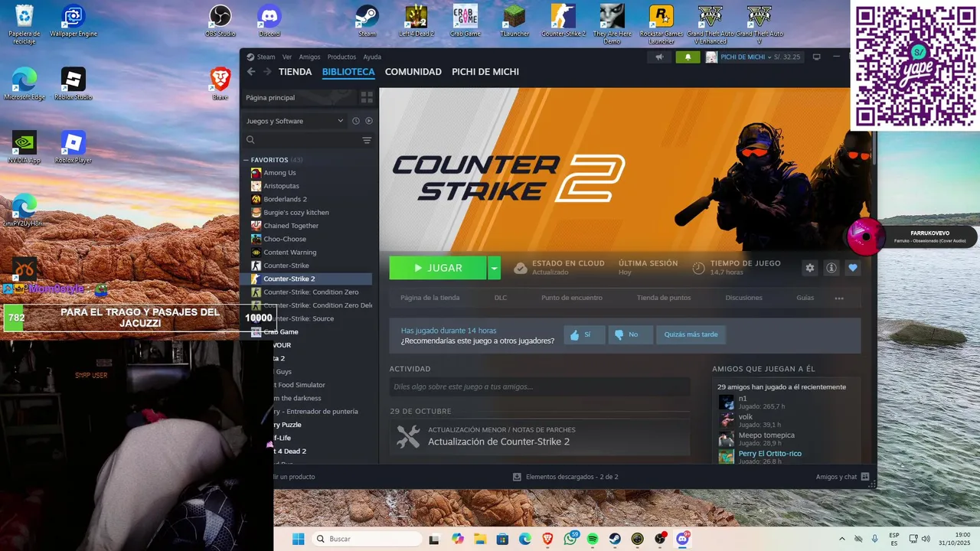This screenshot has height=551, width=980.
Task: Open Juegos y Software filter dropdown
Action: (295, 121)
